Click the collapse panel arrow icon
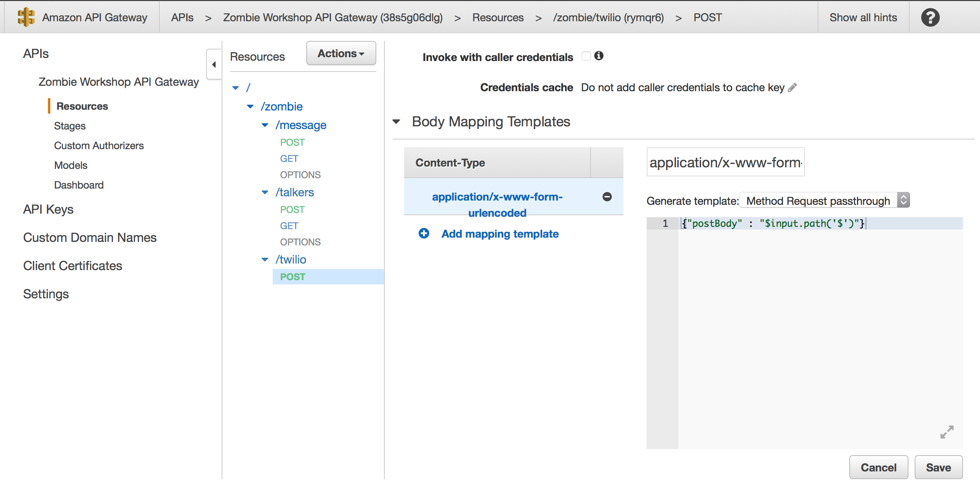This screenshot has width=980, height=483. [214, 65]
